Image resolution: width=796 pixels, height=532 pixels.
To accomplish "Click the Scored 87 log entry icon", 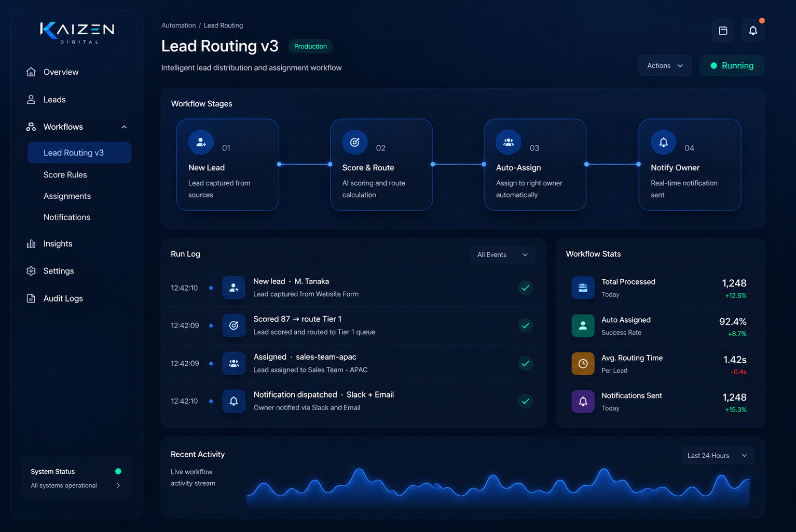I will click(234, 325).
